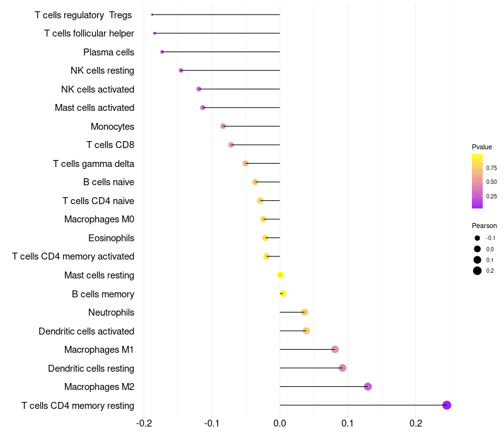Image resolution: width=504 pixels, height=441 pixels.
Task: Select the Pearson 0.2 legend circle
Action: [x=478, y=271]
